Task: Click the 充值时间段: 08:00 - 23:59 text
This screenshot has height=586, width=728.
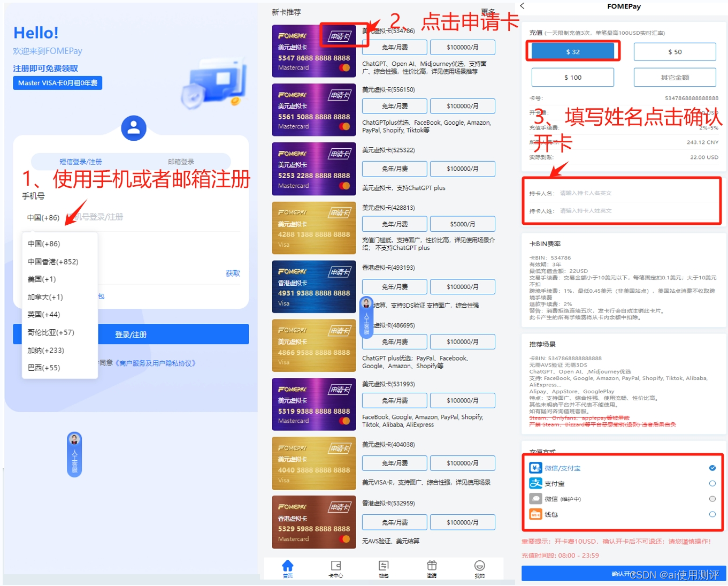Action: pyautogui.click(x=560, y=555)
